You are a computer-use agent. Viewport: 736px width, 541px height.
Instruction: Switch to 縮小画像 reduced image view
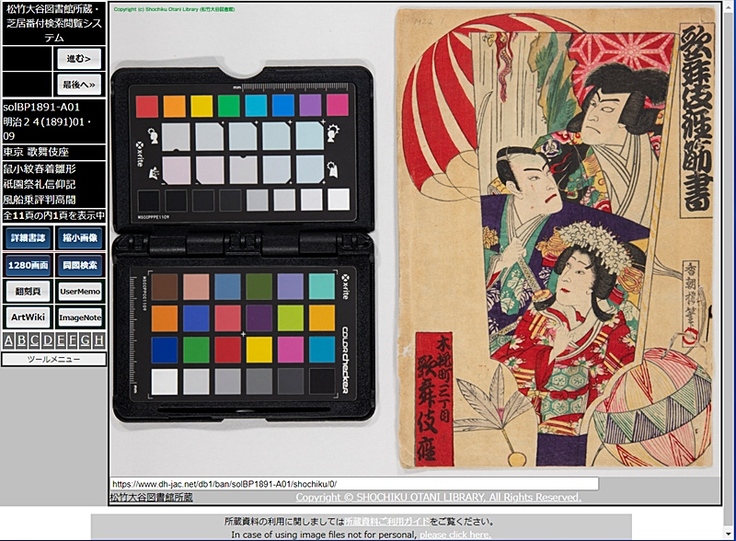[x=80, y=238]
